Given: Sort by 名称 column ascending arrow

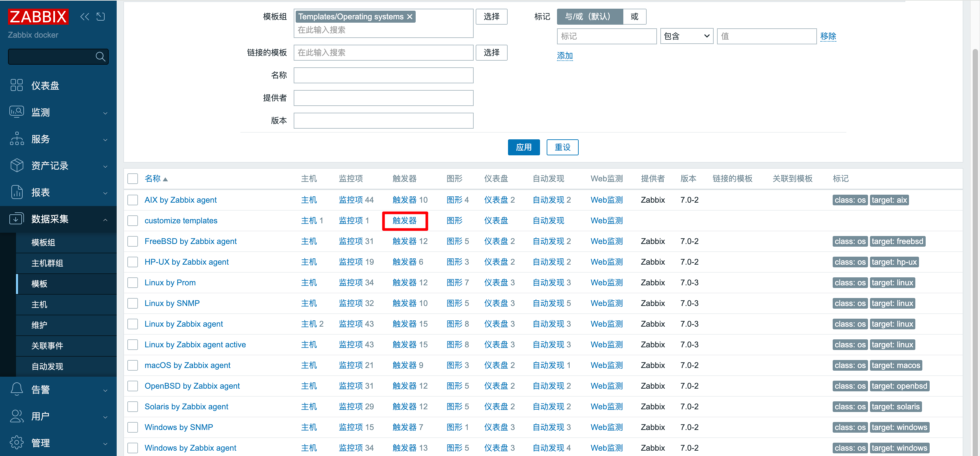Looking at the screenshot, I should [165, 179].
